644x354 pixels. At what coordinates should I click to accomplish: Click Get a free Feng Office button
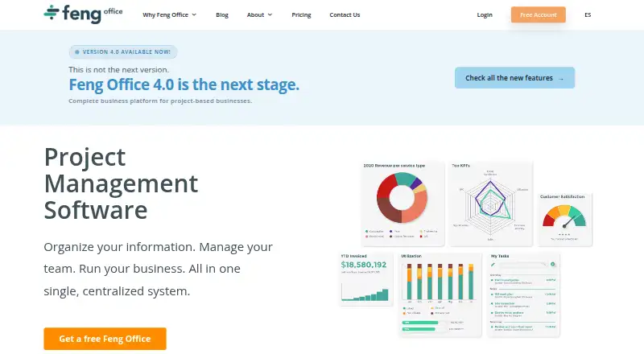[x=105, y=339]
